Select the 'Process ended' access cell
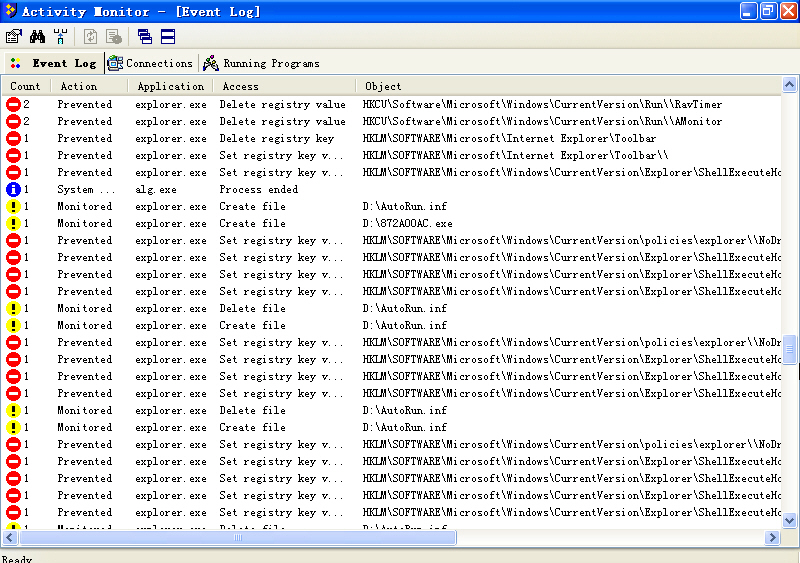This screenshot has width=800, height=563. pos(259,189)
